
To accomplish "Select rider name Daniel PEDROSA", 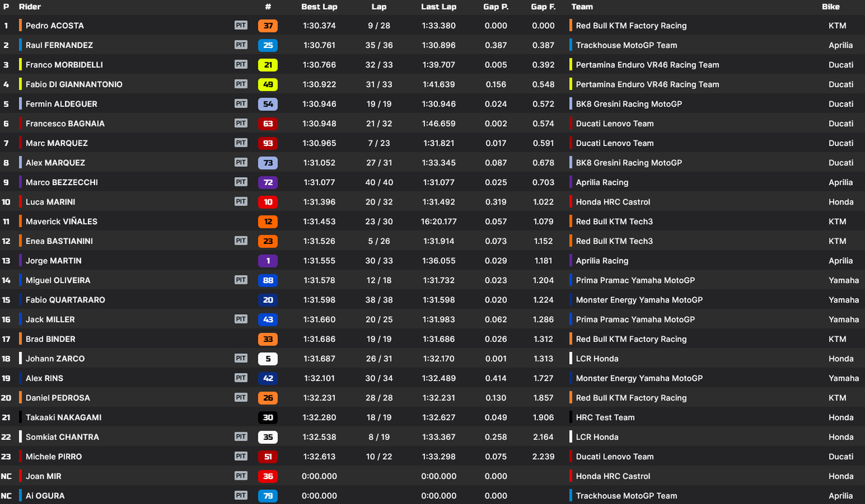I will tap(57, 398).
